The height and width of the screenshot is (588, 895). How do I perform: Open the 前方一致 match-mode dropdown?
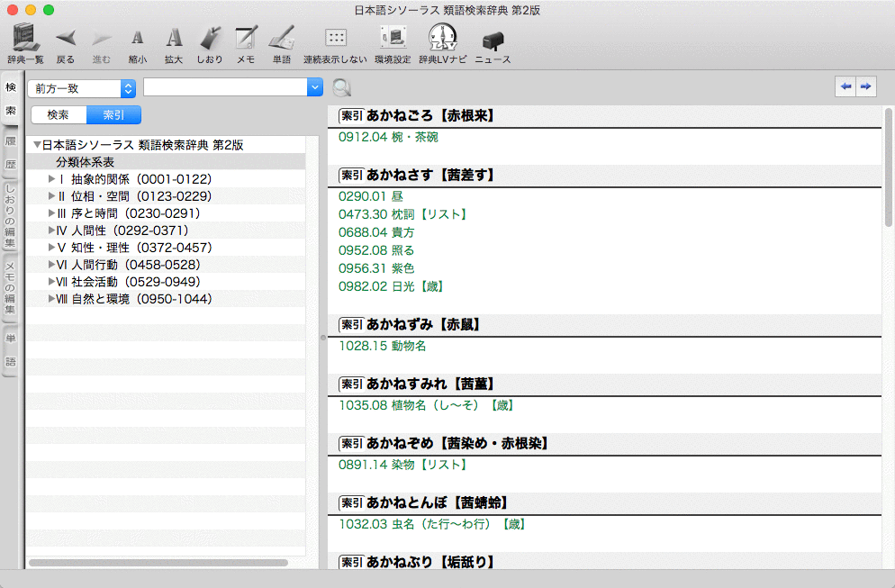pos(82,88)
